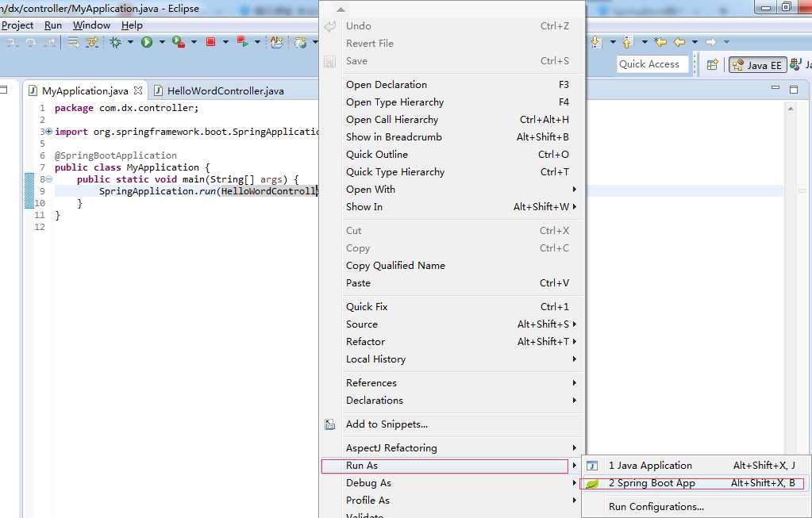This screenshot has width=812, height=518.
Task: Open the Back history dropdown arrow
Action: [695, 42]
